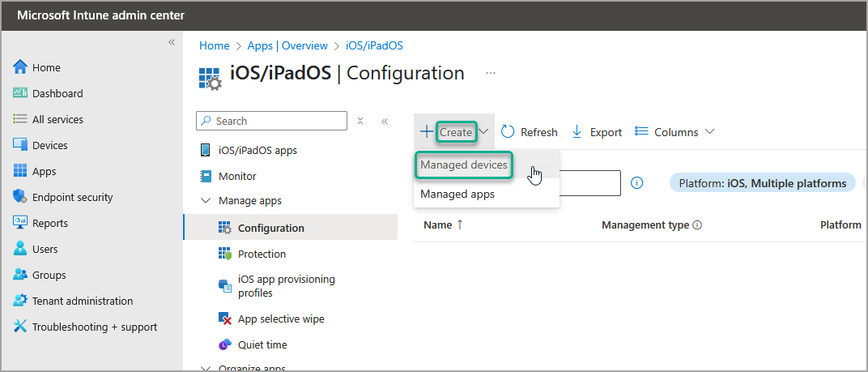Click the iOS/iPadOS apps phone icon

click(x=206, y=150)
